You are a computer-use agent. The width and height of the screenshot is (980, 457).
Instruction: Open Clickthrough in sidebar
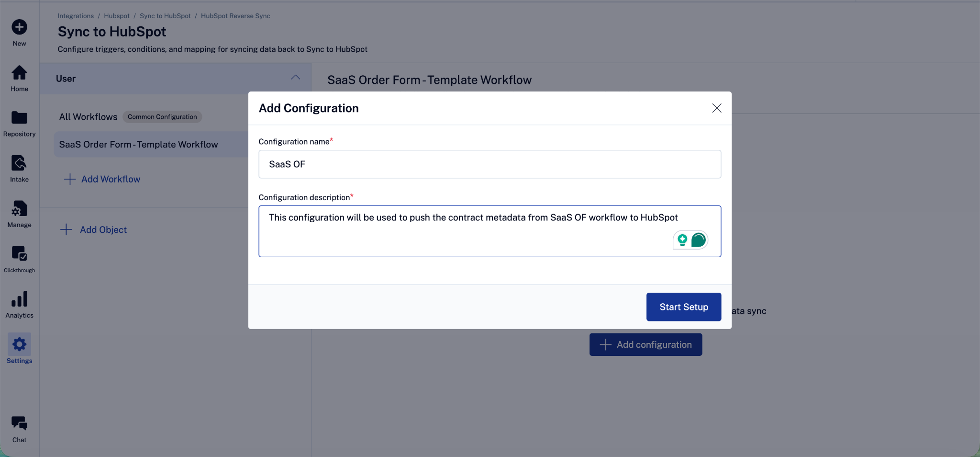click(x=19, y=254)
